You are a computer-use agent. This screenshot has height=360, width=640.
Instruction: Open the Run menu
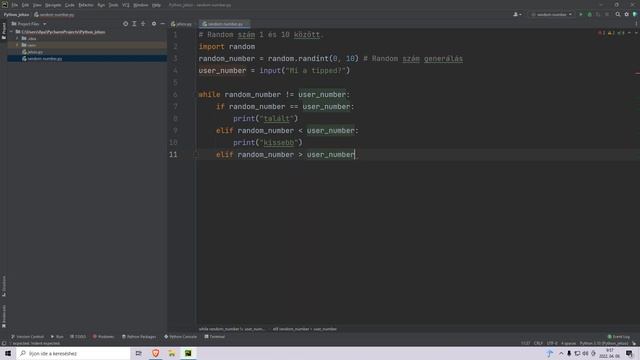click(101, 5)
